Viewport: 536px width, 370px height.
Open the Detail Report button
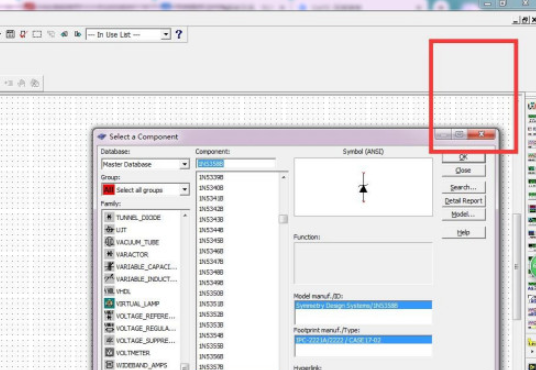point(463,201)
